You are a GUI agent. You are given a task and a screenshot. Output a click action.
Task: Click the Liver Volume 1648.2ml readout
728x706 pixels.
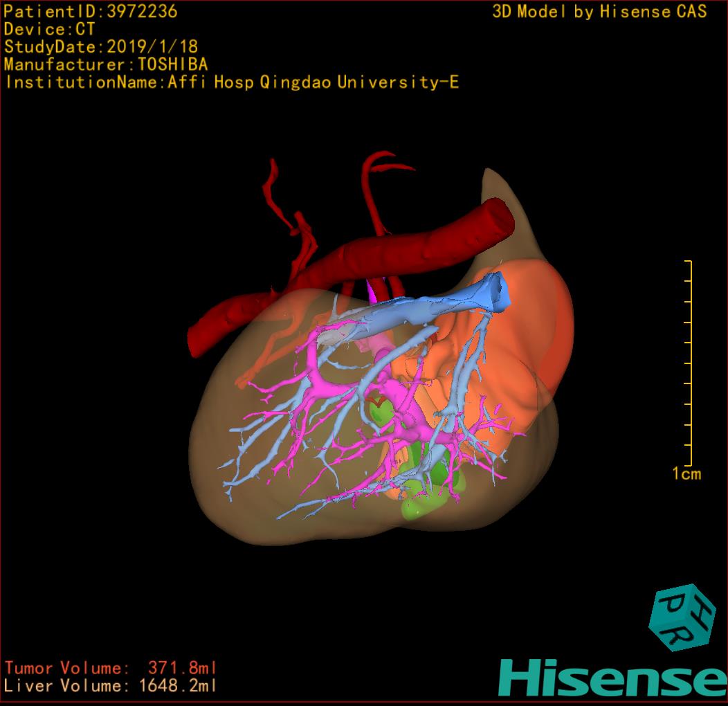point(111,685)
